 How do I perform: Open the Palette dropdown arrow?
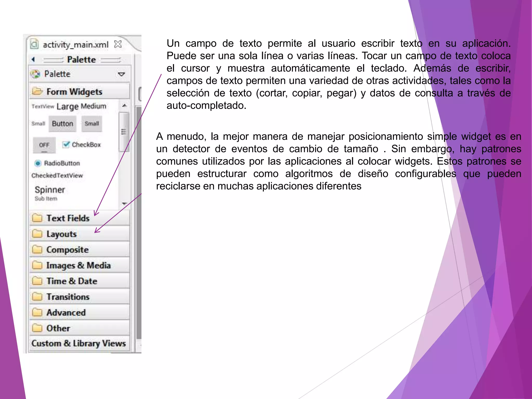click(121, 74)
